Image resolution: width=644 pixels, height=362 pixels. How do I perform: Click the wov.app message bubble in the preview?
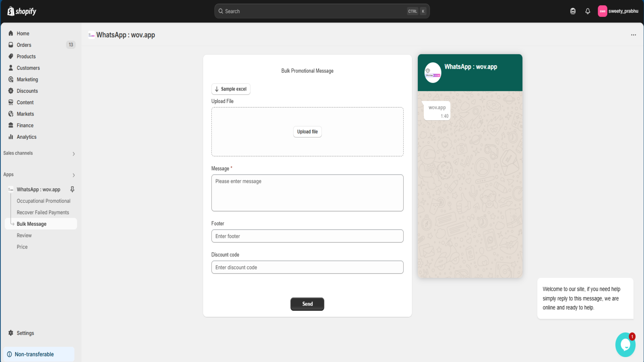point(437,111)
